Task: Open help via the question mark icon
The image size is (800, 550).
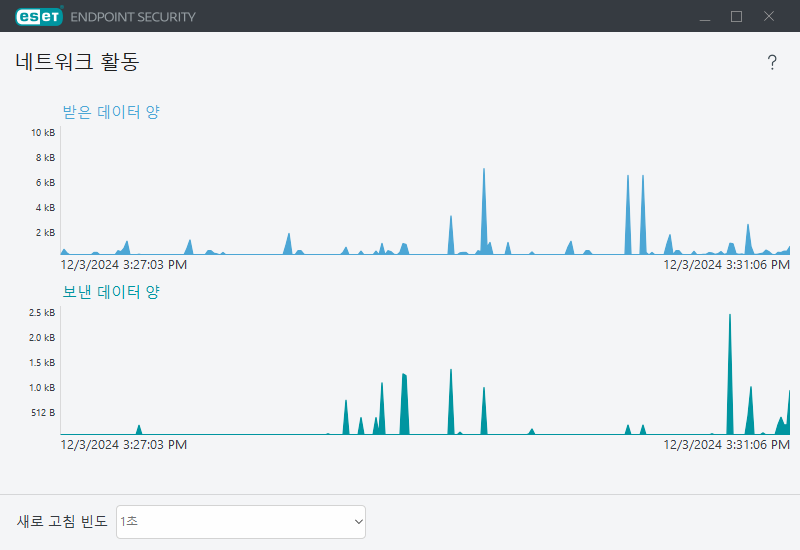Action: point(772,62)
